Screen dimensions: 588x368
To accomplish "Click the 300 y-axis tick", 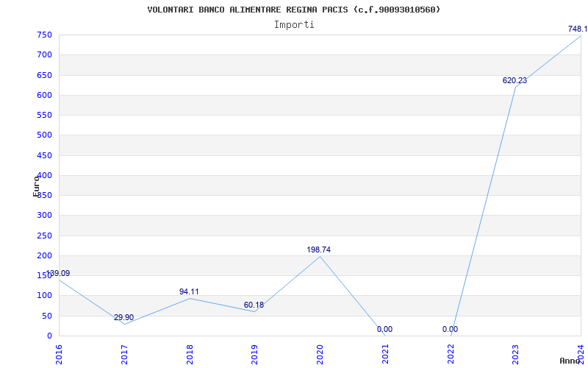I will 44,216.
